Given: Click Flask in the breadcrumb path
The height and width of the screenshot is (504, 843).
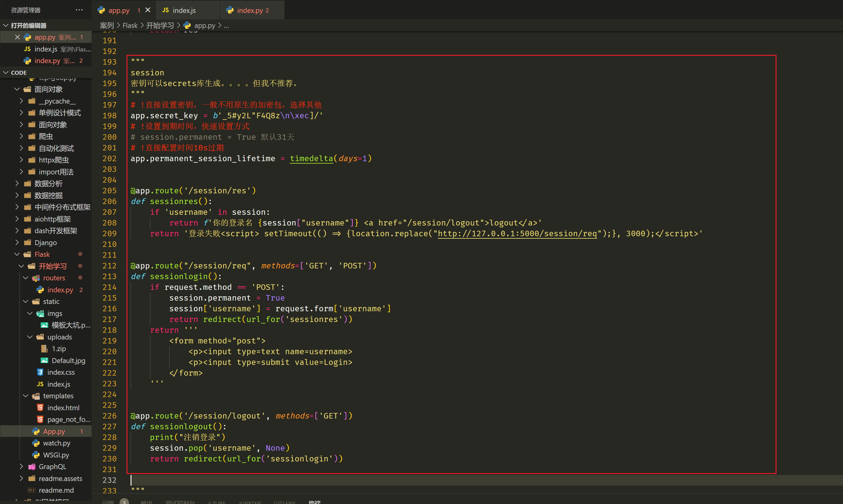Looking at the screenshot, I should [x=130, y=25].
